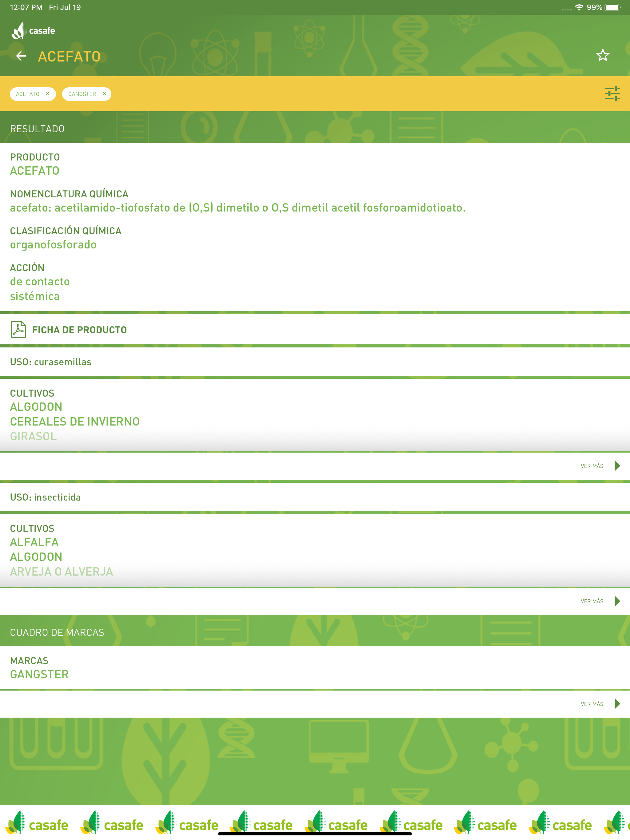Tap the chemical nomenclature description text
Image resolution: width=630 pixels, height=840 pixels.
[x=238, y=208]
